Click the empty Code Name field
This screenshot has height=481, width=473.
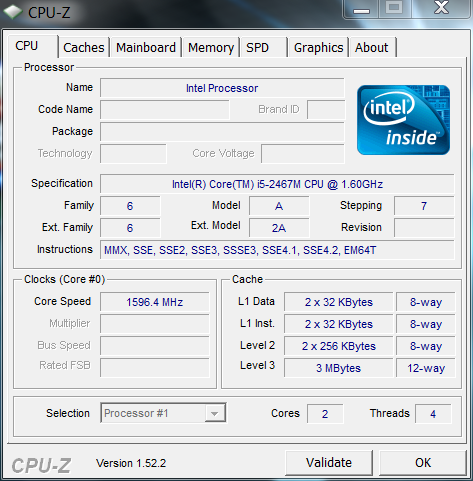tap(165, 110)
